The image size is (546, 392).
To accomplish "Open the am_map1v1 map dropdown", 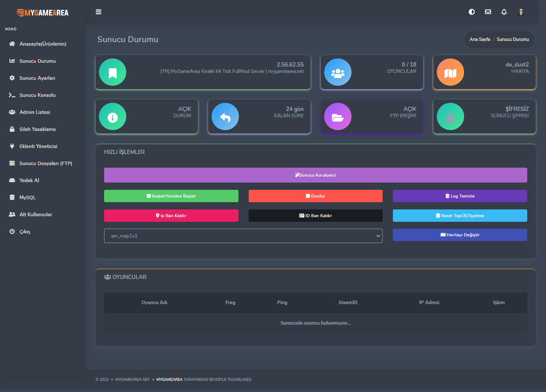I will (x=243, y=236).
